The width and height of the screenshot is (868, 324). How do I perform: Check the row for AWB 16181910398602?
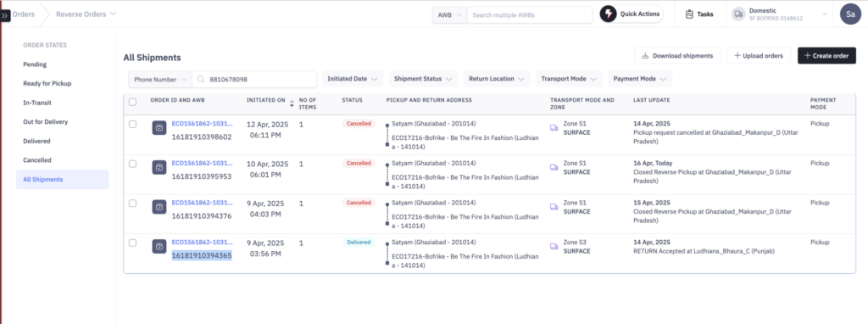(133, 124)
